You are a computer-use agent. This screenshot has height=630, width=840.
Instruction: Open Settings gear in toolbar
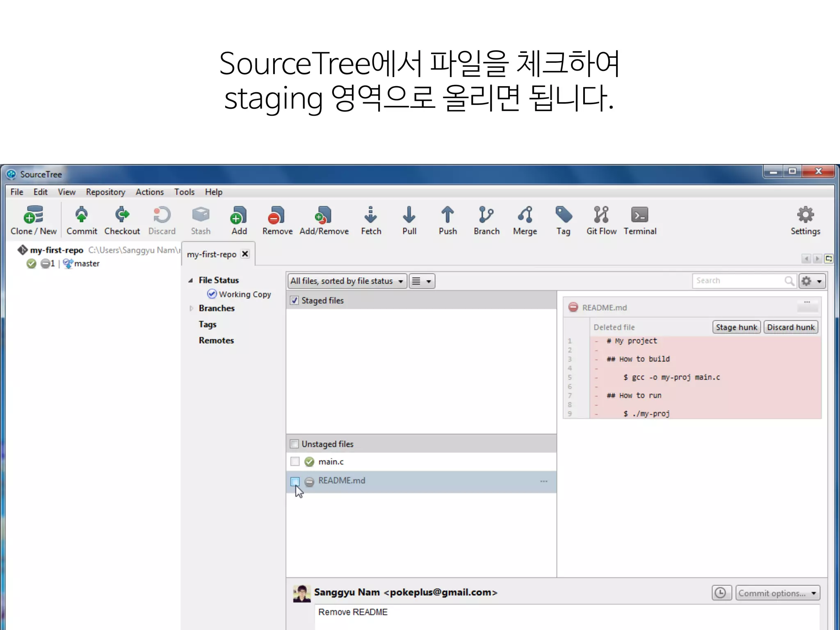click(805, 220)
